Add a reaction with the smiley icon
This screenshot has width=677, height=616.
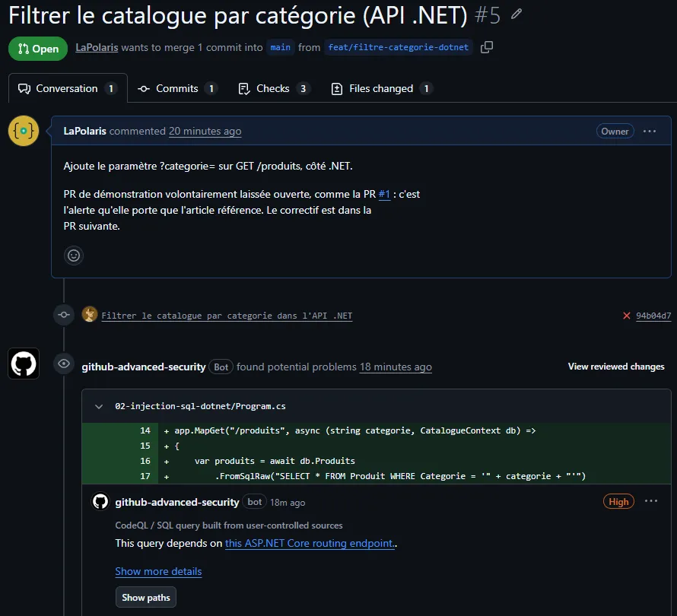coord(74,256)
